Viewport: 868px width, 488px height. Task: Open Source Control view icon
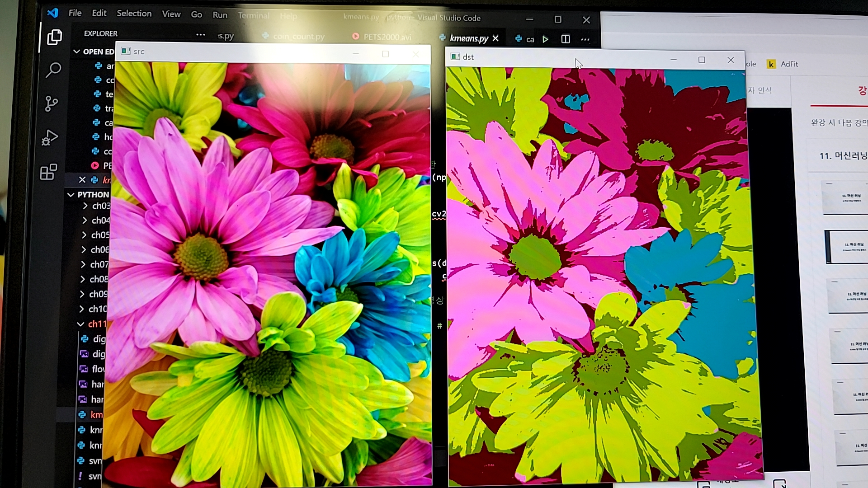point(52,103)
